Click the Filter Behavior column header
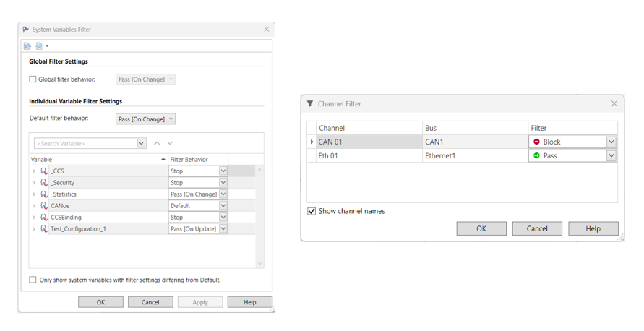644x331 pixels. 198,159
